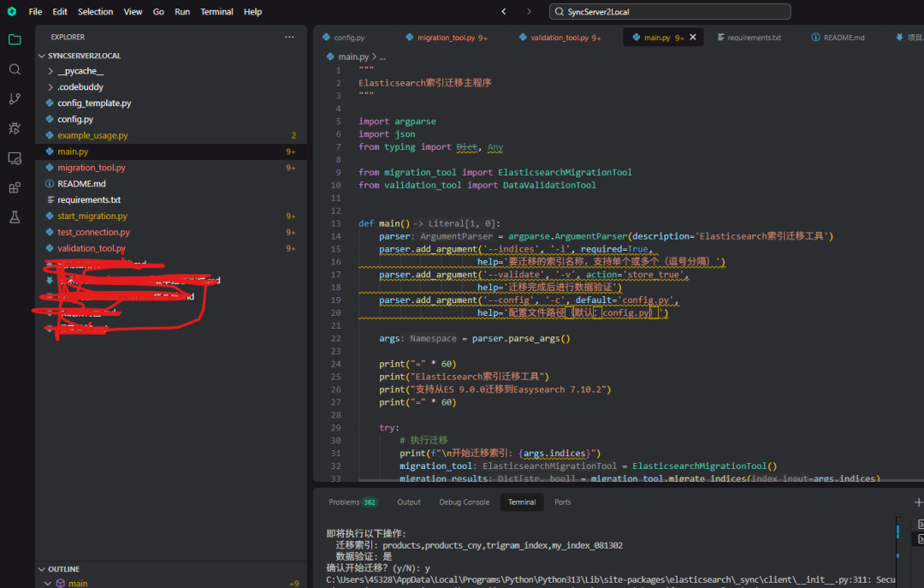Click line number 13 in the gutter
This screenshot has width=924, height=588.
click(x=336, y=223)
